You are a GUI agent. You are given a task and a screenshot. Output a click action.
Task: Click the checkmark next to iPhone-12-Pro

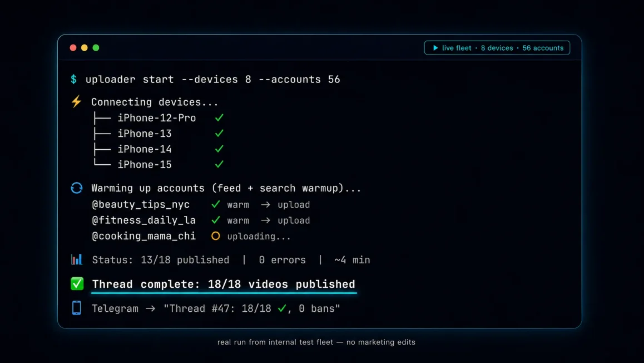pyautogui.click(x=219, y=117)
